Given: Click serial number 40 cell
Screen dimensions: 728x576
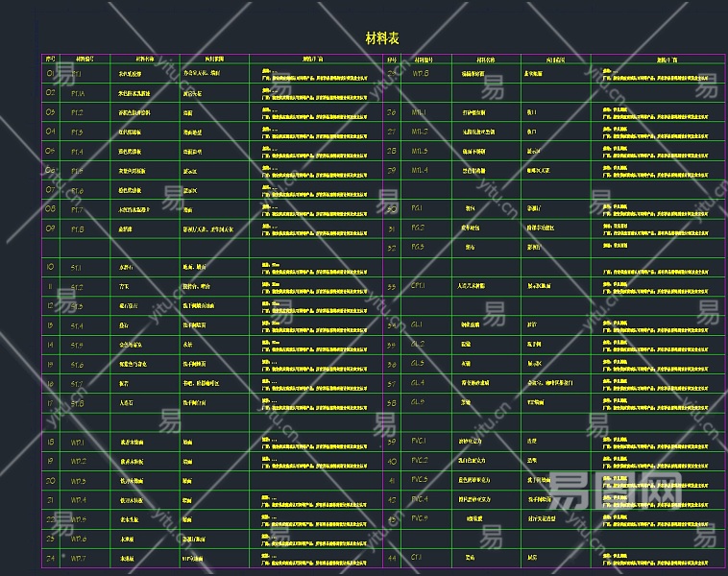Looking at the screenshot, I should 392,462.
